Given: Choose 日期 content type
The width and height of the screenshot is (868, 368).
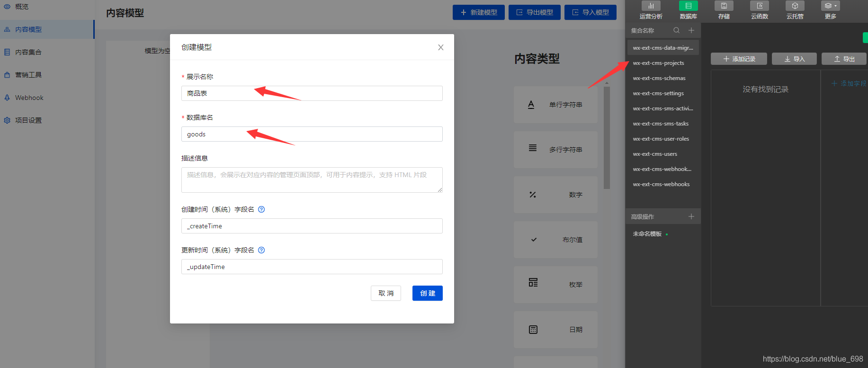Looking at the screenshot, I should click(x=555, y=330).
